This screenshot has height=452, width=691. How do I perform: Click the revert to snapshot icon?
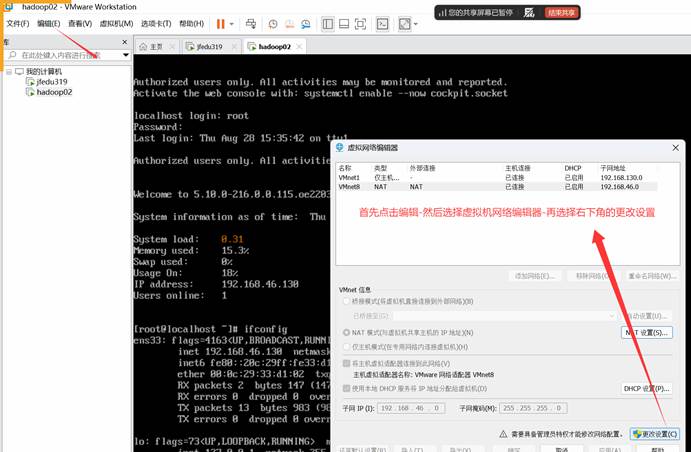[x=290, y=24]
